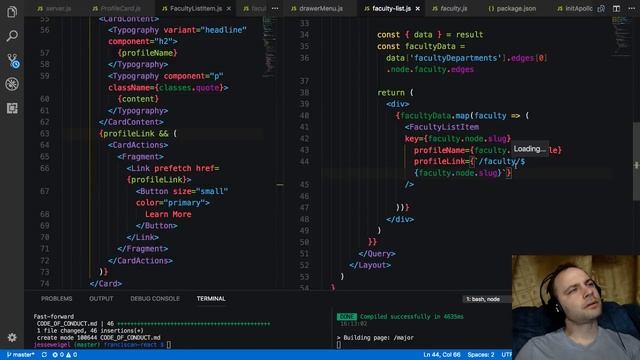
Task: Open the PROBLEMS panel tab
Action: point(56,299)
